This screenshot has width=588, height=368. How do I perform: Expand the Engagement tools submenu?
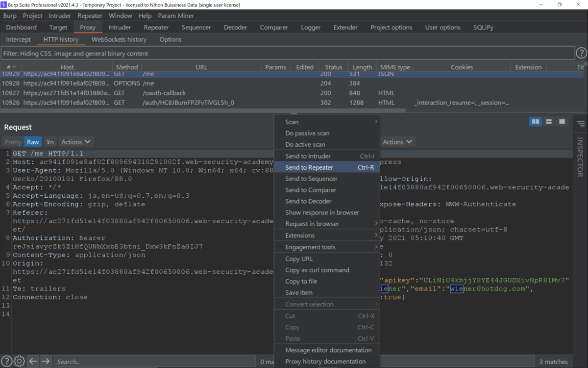click(x=327, y=247)
